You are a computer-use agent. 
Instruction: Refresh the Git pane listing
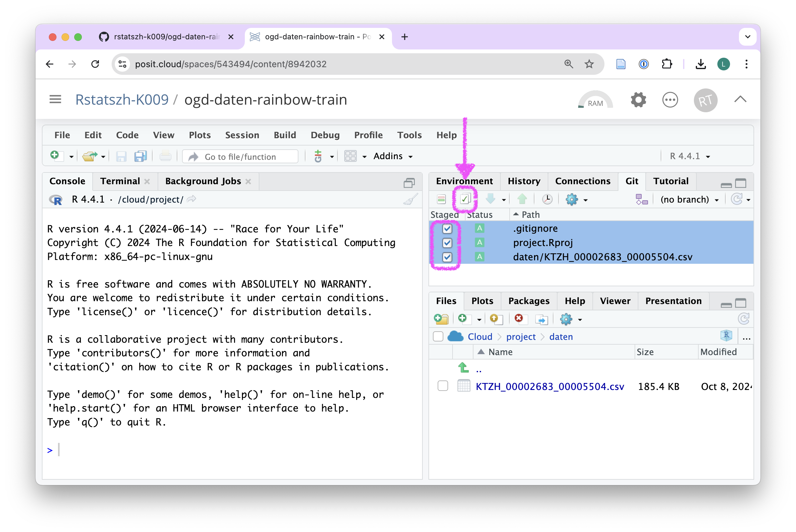737,199
